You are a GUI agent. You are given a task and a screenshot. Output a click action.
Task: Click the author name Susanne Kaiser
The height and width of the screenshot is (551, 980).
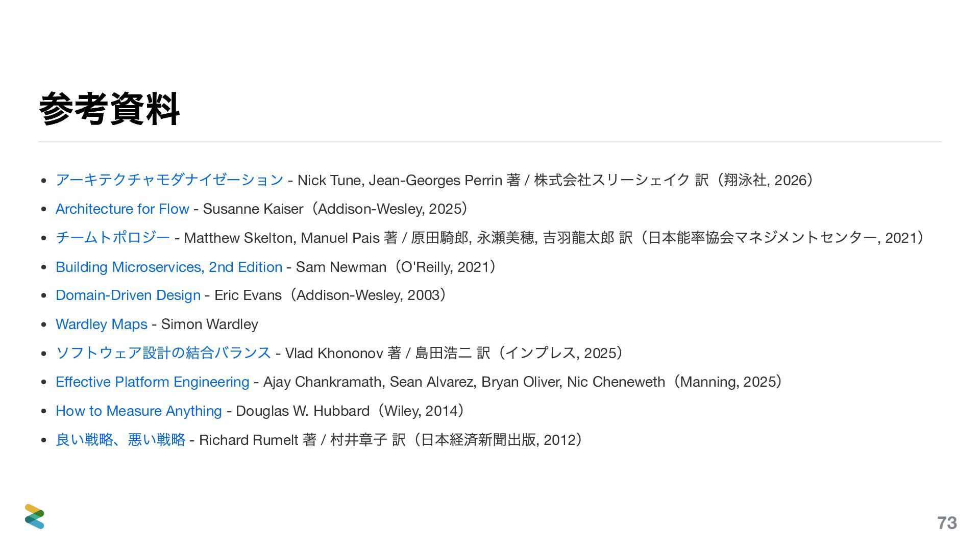pos(253,209)
